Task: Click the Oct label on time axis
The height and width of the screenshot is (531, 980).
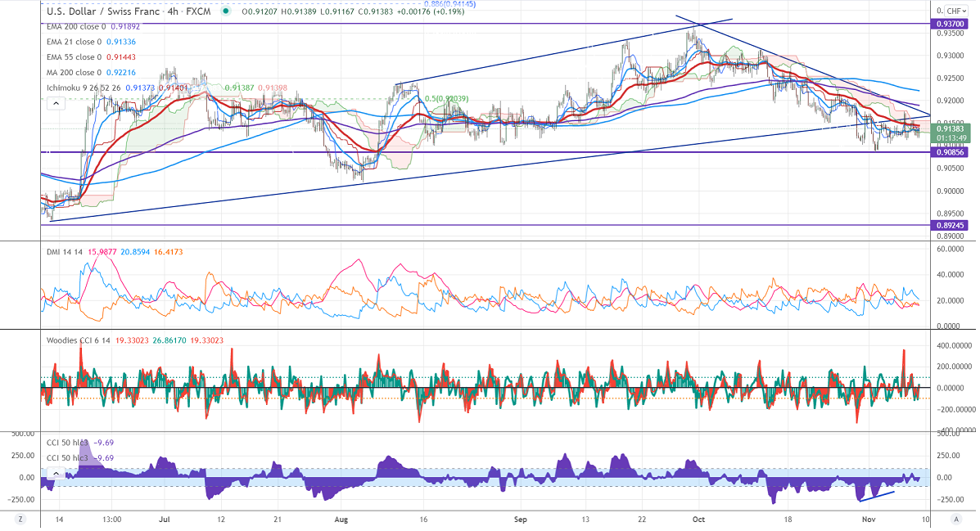Action: pyautogui.click(x=698, y=519)
